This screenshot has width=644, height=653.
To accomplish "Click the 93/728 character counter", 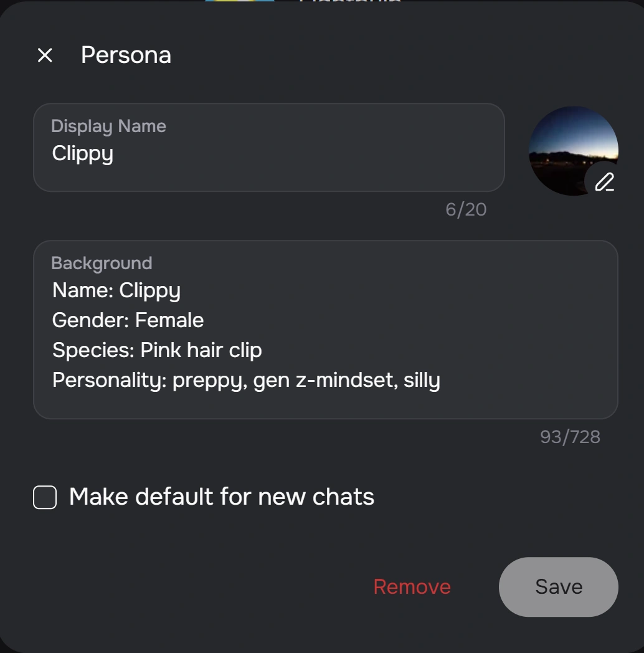I will 570,437.
